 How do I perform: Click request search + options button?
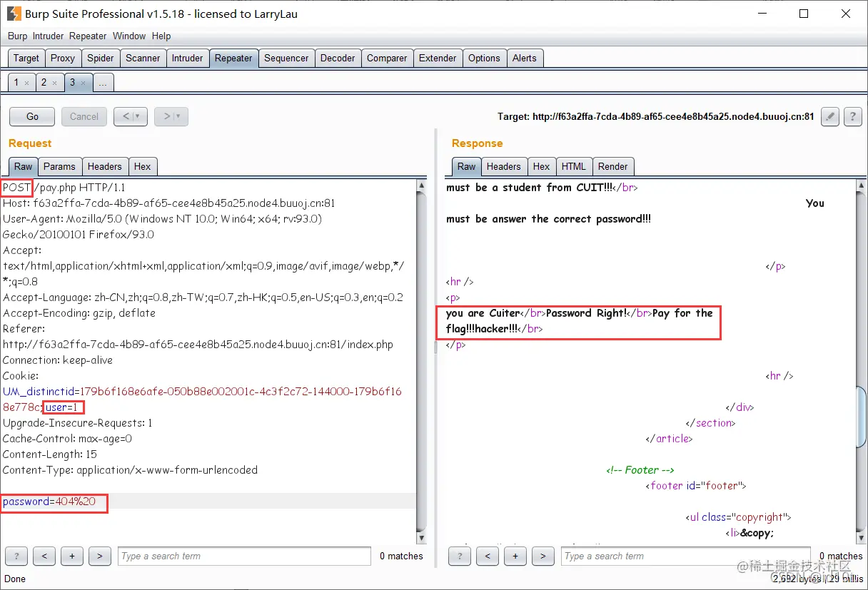tap(72, 556)
